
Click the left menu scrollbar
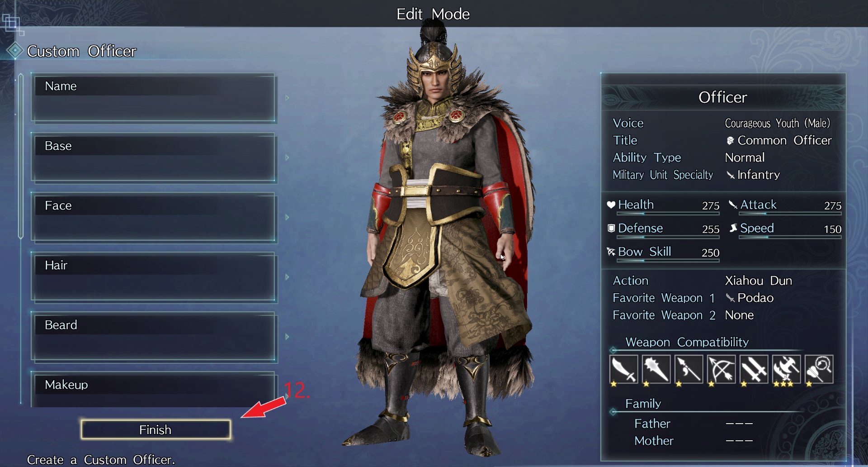click(21, 156)
